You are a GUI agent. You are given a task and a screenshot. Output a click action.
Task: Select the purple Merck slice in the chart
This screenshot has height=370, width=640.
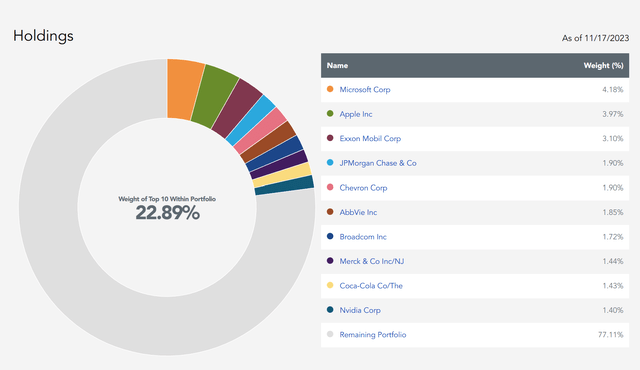click(281, 164)
